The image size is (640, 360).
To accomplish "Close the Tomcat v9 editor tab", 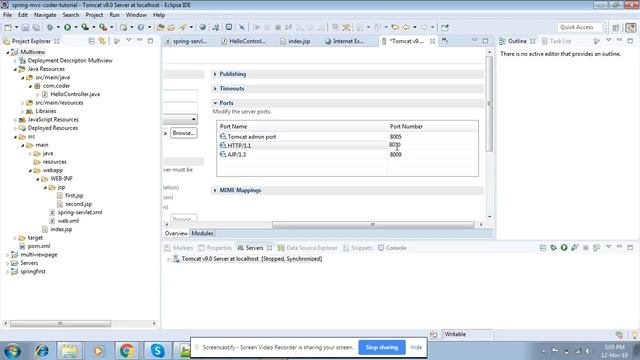I will 432,41.
